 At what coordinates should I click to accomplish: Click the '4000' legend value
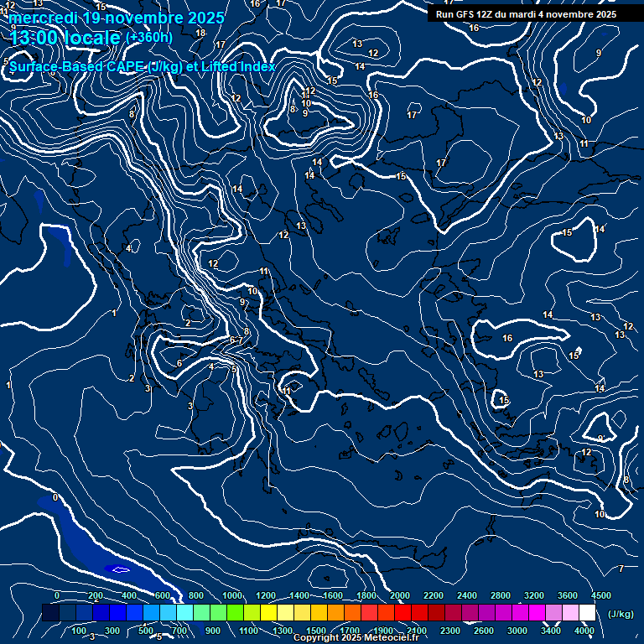tap(584, 631)
